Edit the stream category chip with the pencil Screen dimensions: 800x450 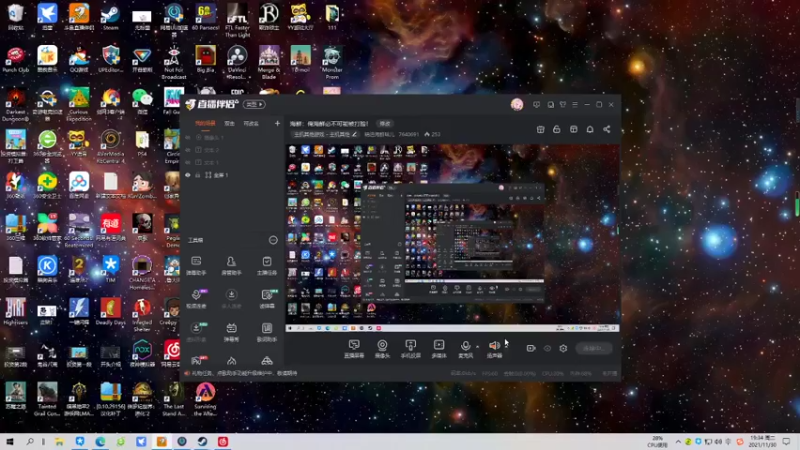point(326,134)
